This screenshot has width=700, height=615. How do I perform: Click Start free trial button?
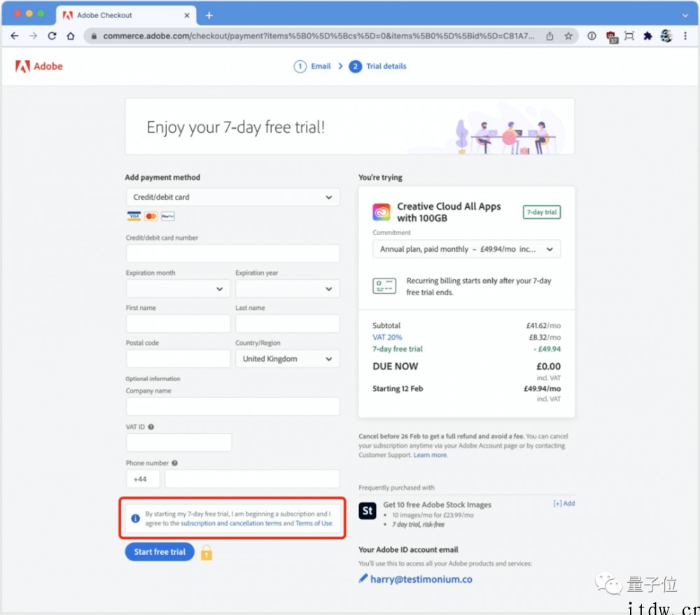[160, 551]
